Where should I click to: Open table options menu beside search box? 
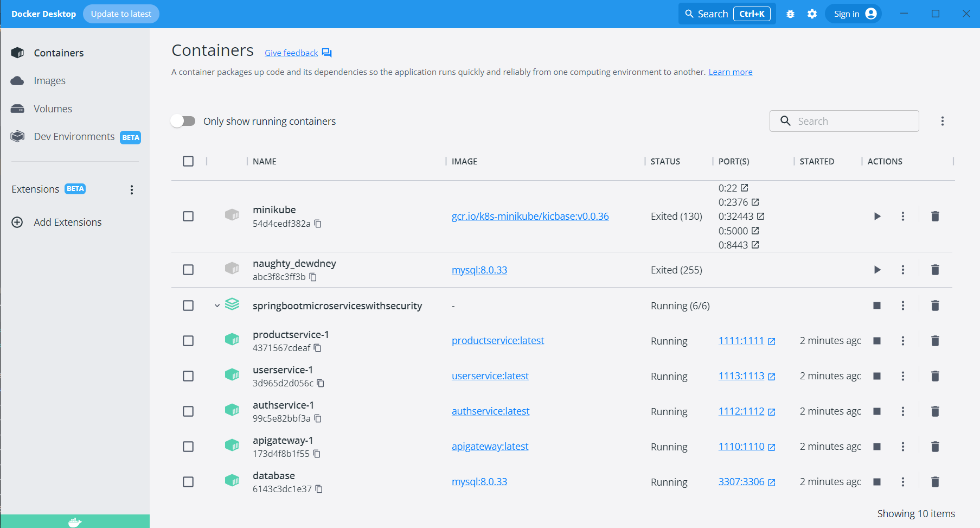pyautogui.click(x=943, y=121)
